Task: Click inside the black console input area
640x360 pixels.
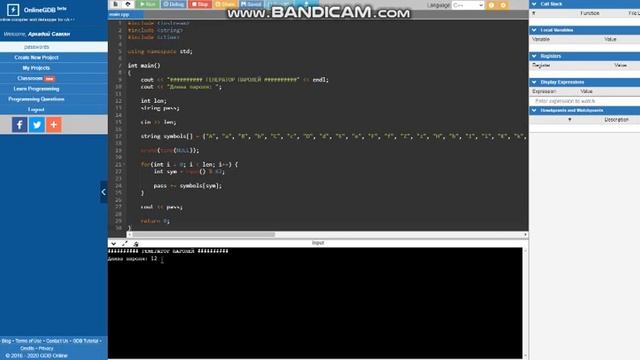Action: coord(315,303)
